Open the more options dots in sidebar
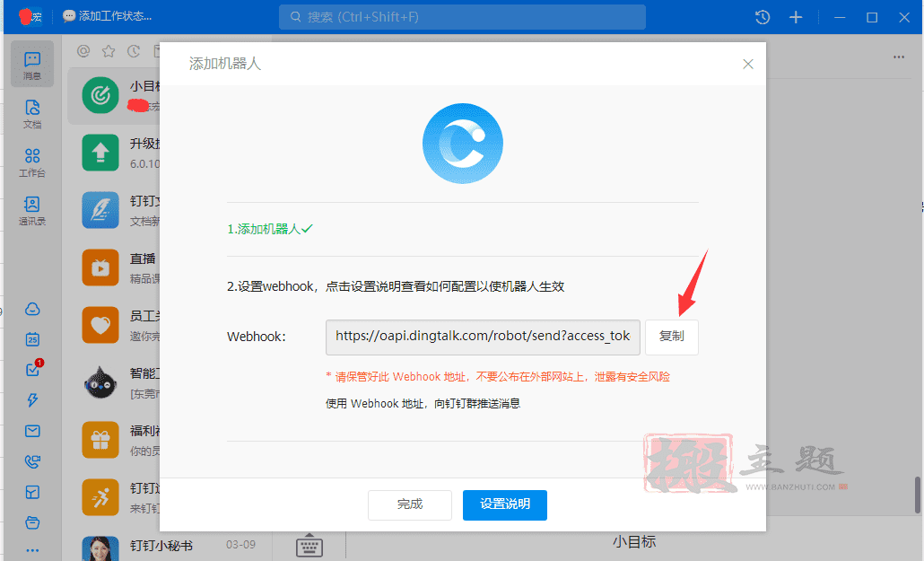Screen dimensions: 924x561 (32, 550)
